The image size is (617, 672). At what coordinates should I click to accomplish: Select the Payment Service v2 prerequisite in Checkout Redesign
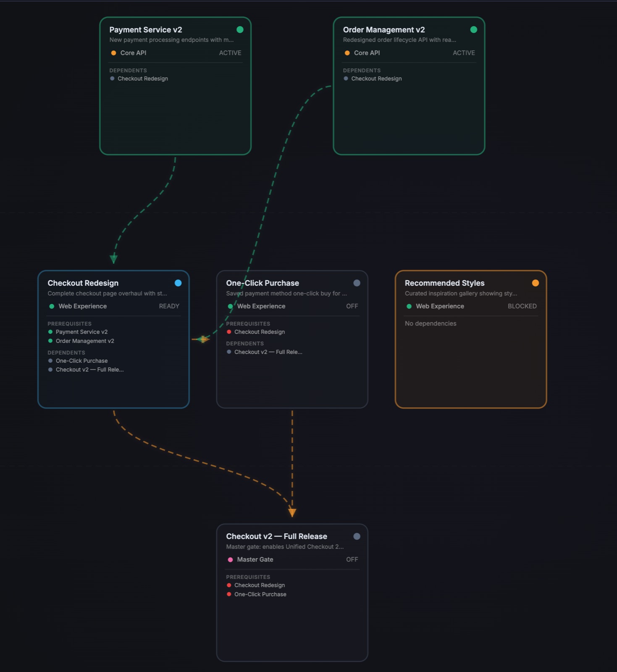[x=81, y=332]
